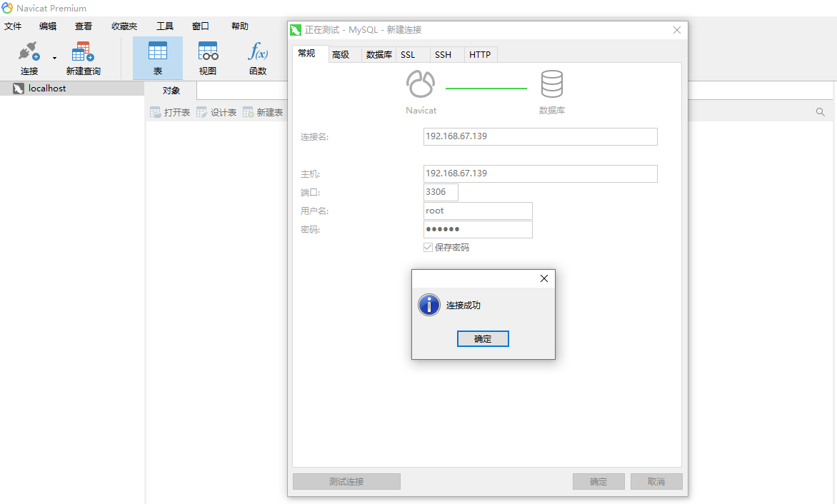Open the 窗口 menu

coord(200,26)
